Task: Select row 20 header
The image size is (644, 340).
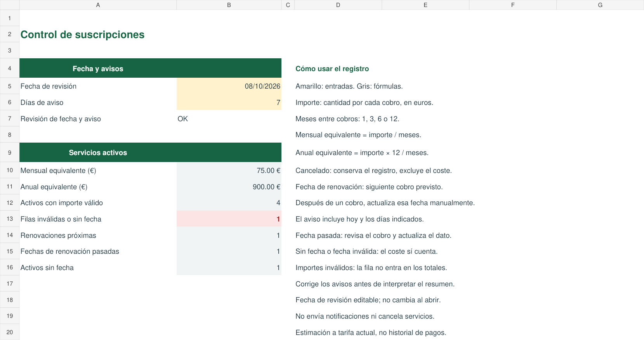Action: [x=10, y=332]
